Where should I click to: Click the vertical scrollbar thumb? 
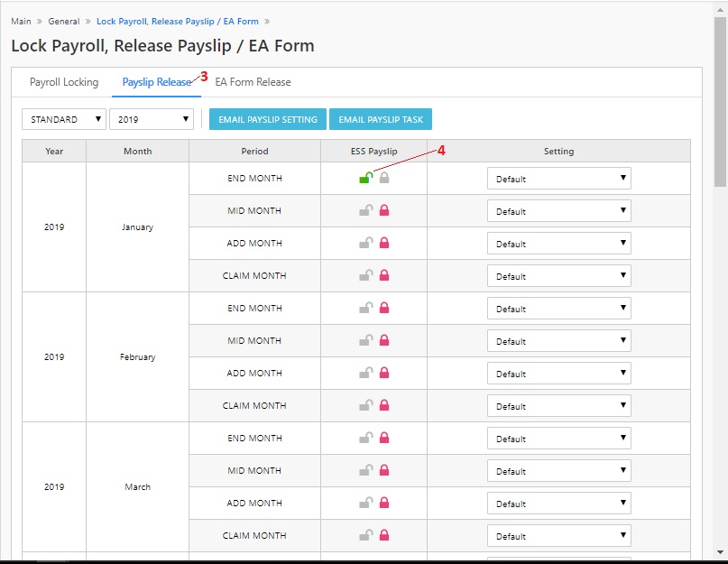point(720,102)
